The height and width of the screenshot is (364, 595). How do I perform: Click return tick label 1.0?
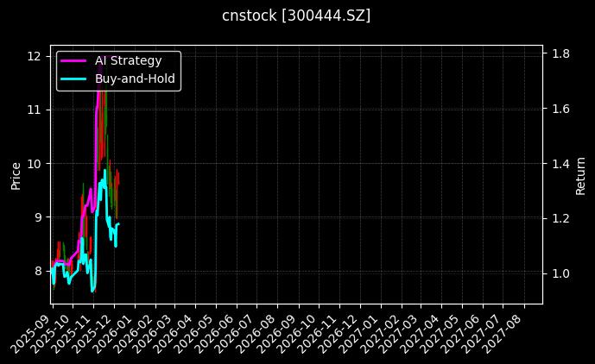(x=560, y=273)
